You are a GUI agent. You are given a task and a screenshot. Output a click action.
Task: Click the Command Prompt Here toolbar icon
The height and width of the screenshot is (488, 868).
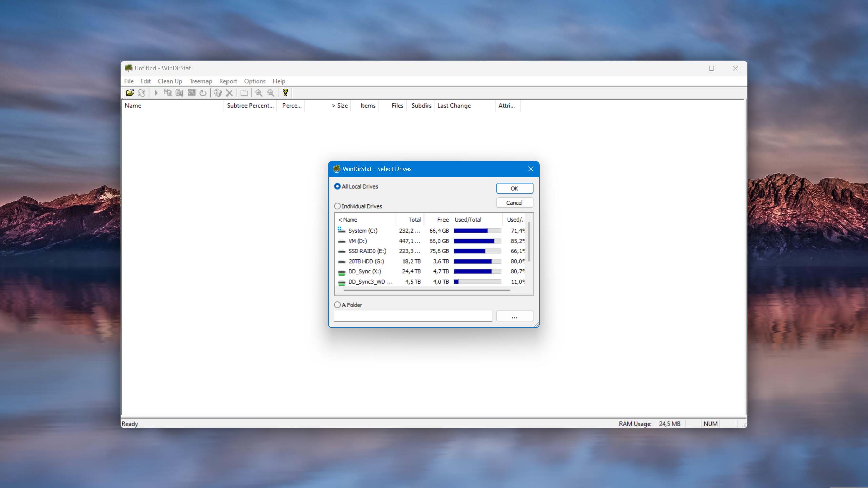coord(191,93)
